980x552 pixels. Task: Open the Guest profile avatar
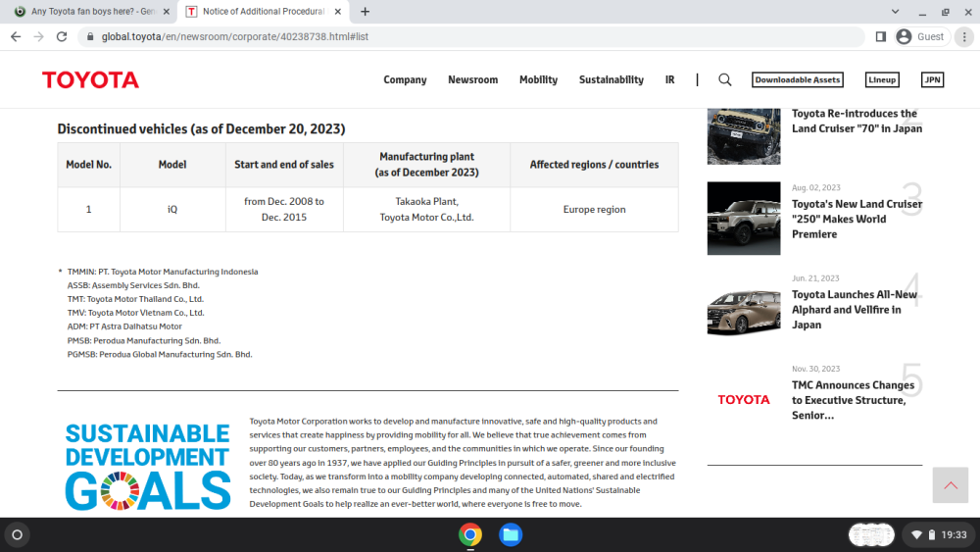tap(904, 37)
